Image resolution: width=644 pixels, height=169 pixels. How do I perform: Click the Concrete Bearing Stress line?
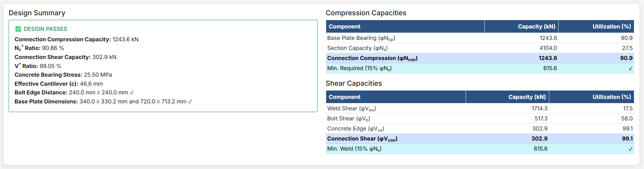tap(63, 75)
